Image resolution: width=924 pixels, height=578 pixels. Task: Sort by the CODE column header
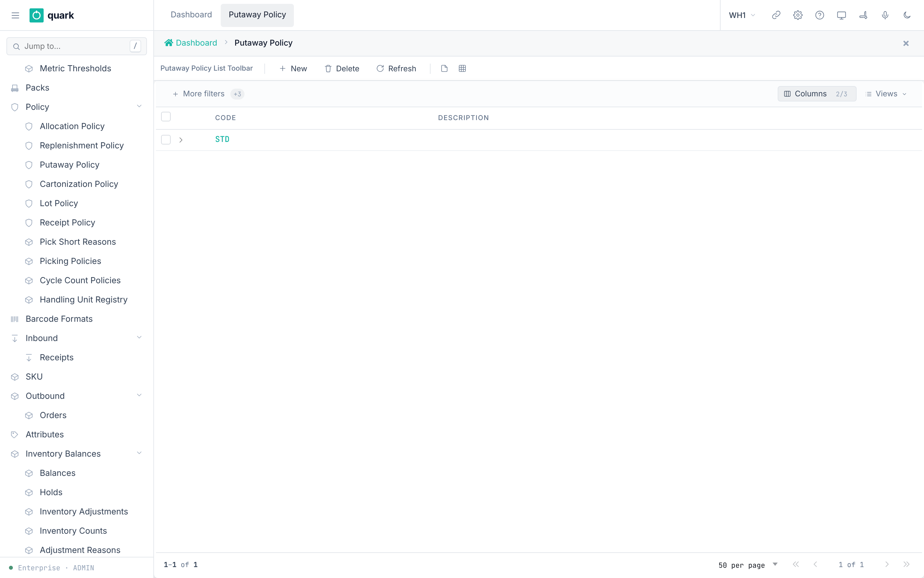225,118
